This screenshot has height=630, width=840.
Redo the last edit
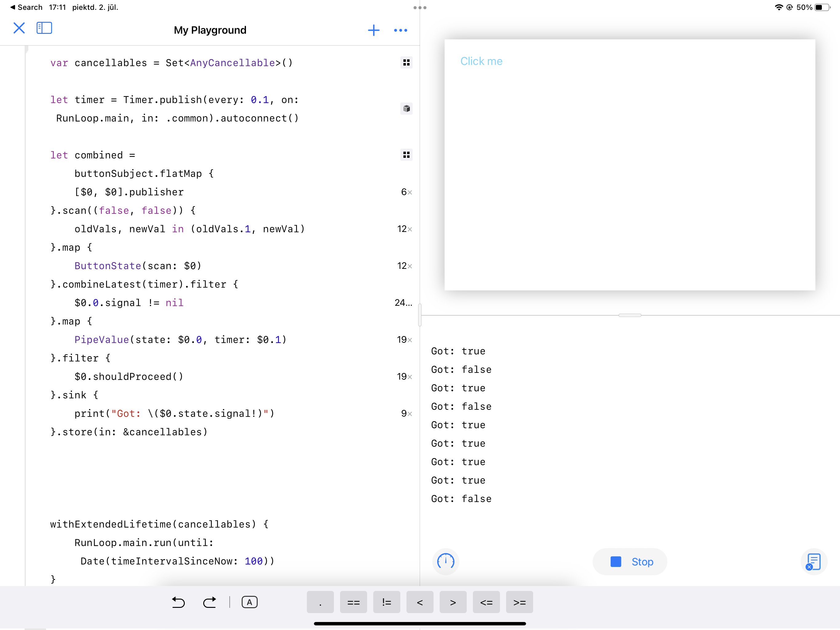click(x=210, y=602)
